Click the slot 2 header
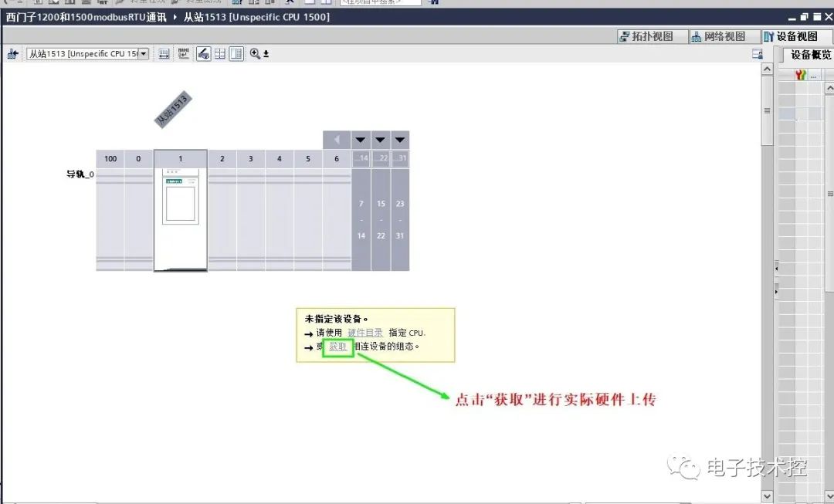Screen dimensions: 834x504 222,158
